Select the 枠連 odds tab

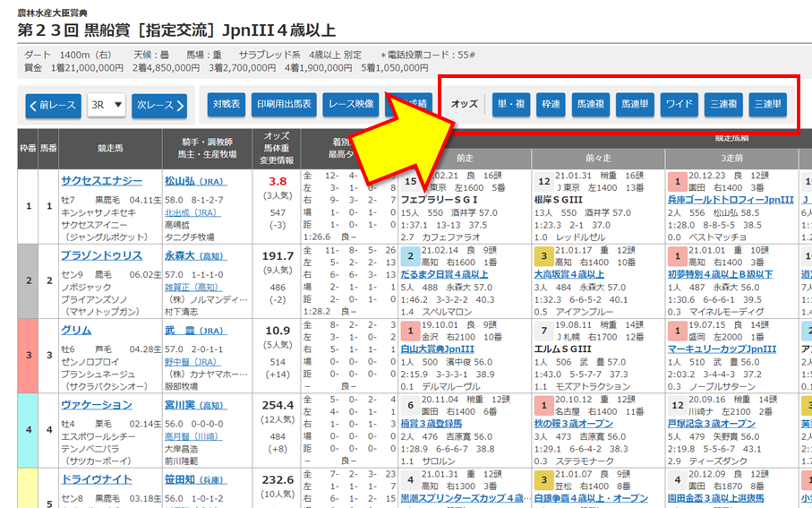(x=550, y=105)
